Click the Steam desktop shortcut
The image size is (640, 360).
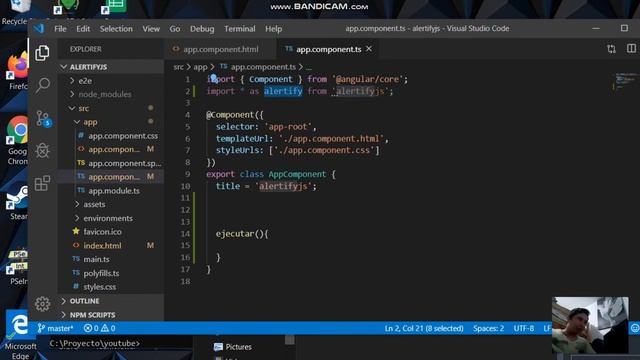tap(18, 203)
